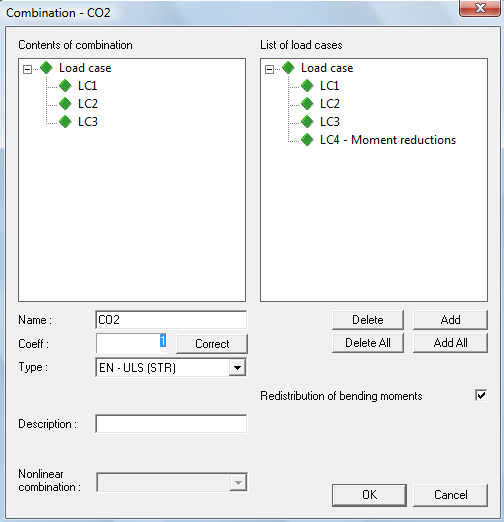Viewport: 504px width, 522px height.
Task: Click into the Description text field
Action: 171,424
